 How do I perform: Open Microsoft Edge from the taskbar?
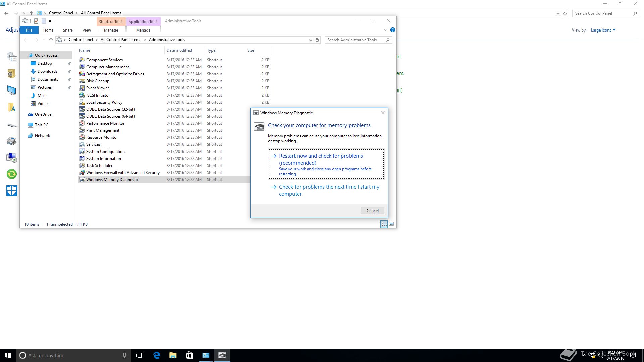[x=157, y=355]
